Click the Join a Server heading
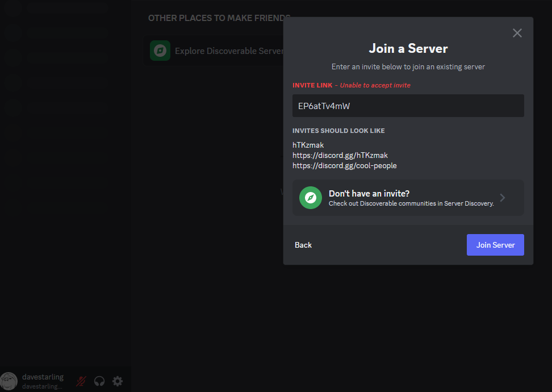This screenshot has height=392, width=552. (408, 48)
